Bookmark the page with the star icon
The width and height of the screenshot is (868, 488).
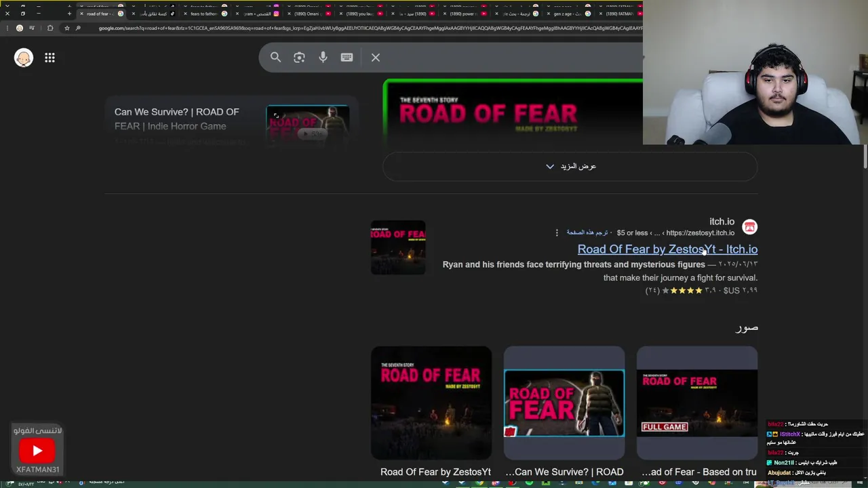point(66,28)
